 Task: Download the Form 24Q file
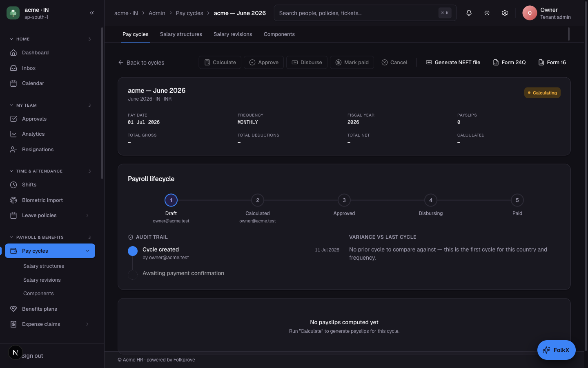pyautogui.click(x=509, y=63)
